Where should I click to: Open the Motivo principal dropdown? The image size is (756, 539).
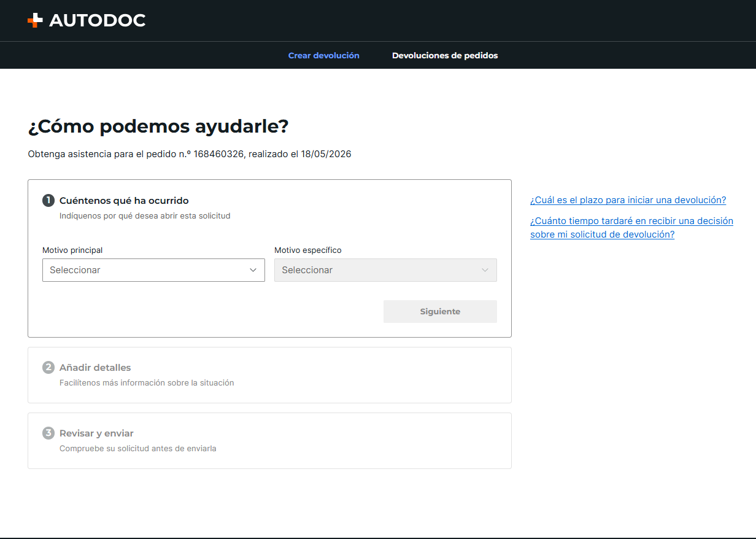(153, 270)
